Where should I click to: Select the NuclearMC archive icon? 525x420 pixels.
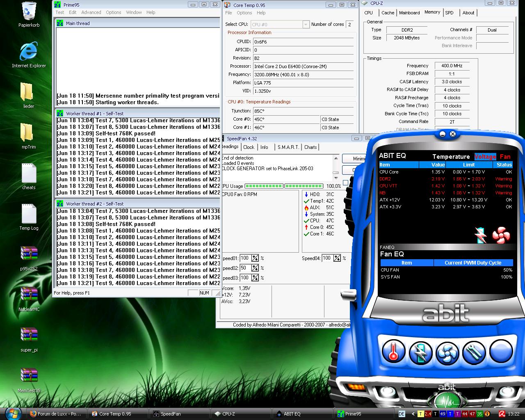pyautogui.click(x=29, y=299)
